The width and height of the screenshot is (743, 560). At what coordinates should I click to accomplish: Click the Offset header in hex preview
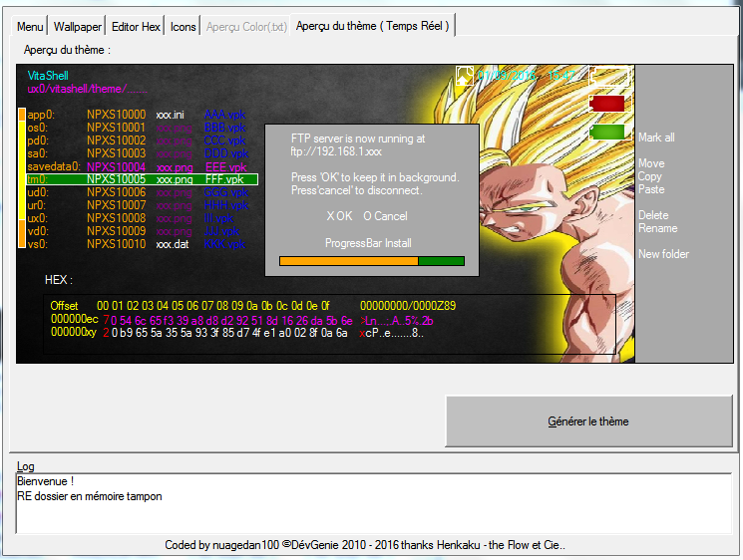coord(64,306)
